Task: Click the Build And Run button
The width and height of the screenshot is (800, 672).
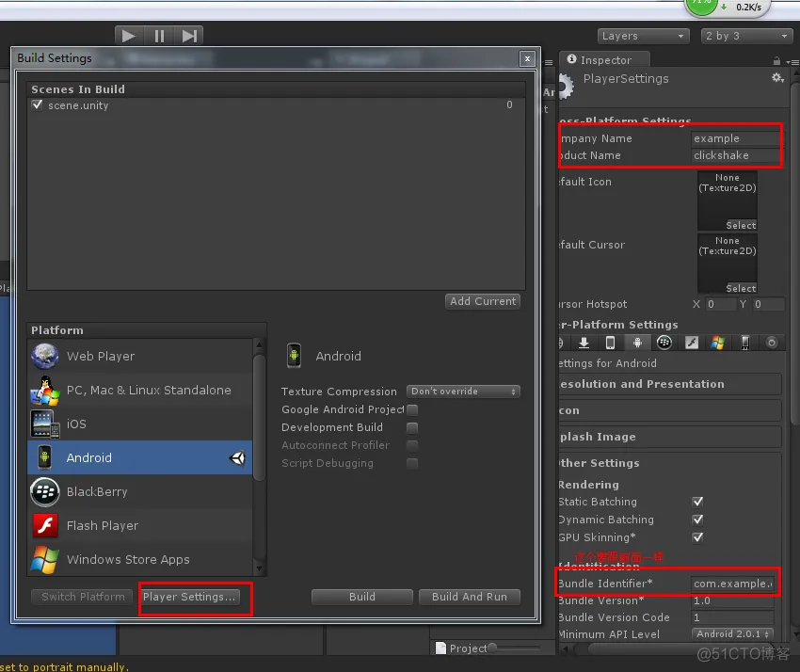Action: pos(470,597)
